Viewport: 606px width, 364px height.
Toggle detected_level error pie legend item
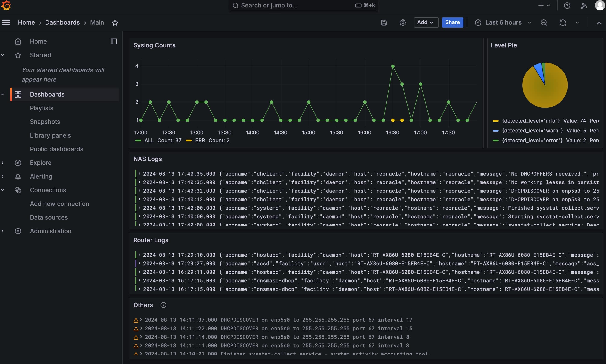(532, 140)
